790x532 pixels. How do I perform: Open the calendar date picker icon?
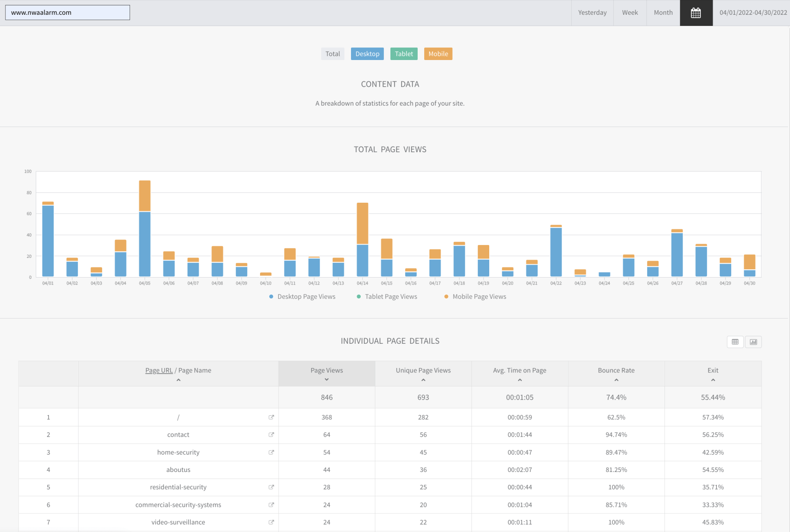coord(696,13)
